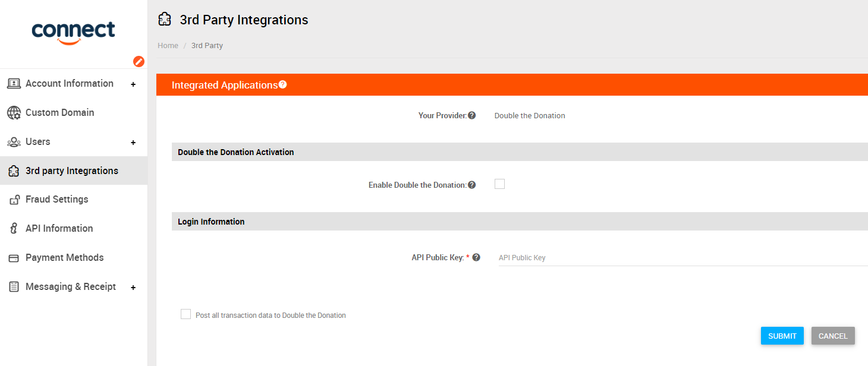
Task: Click the Cancel button
Action: 832,336
